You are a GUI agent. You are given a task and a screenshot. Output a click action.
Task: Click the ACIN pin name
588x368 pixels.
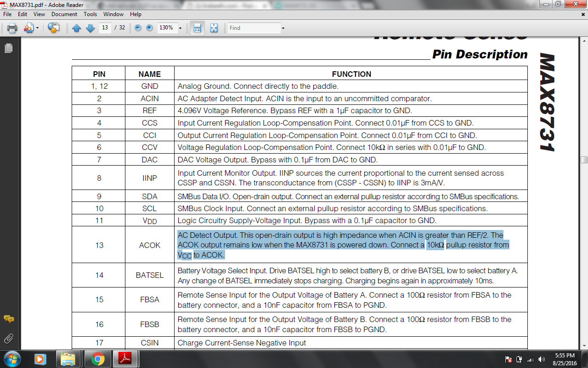tap(150, 98)
